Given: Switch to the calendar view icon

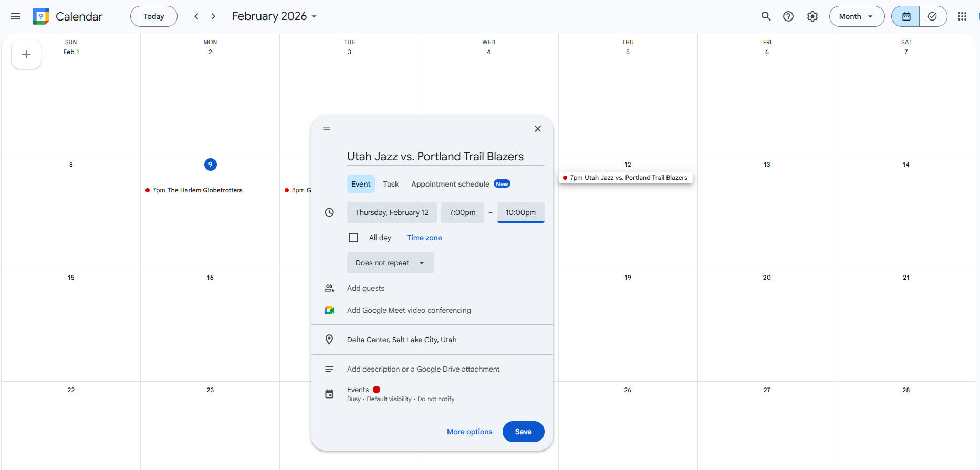Looking at the screenshot, I should coord(906,16).
